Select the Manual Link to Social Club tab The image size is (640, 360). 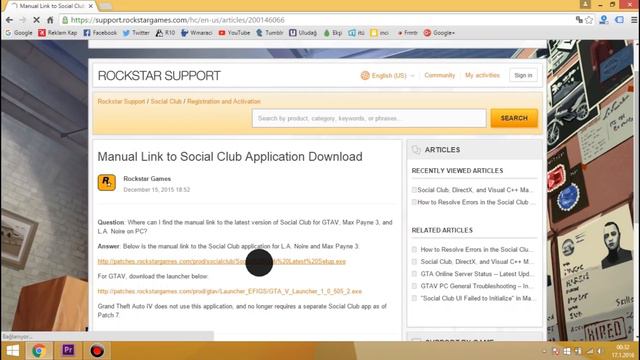click(x=51, y=6)
